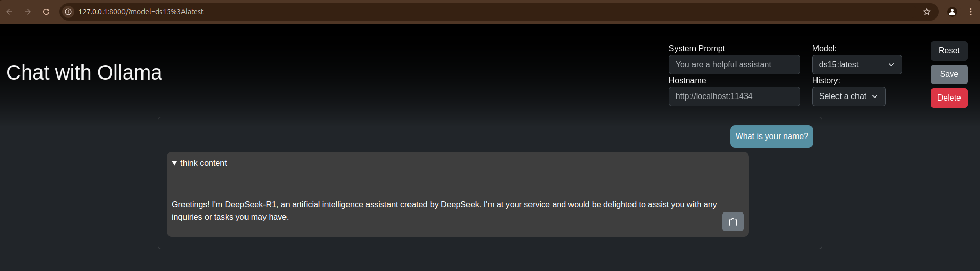This screenshot has width=980, height=271.
Task: Delete the chat with red button
Action: pyautogui.click(x=949, y=98)
